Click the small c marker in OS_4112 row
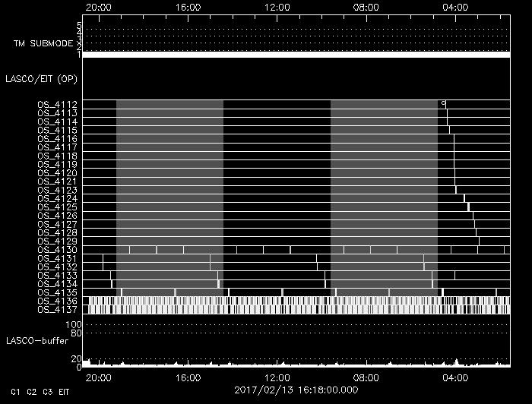The image size is (532, 404). [x=443, y=103]
